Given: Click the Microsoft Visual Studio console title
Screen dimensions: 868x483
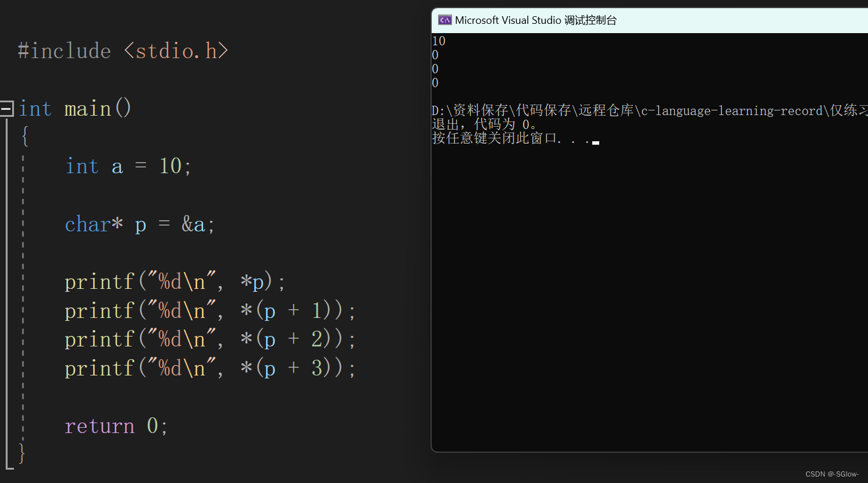Looking at the screenshot, I should coord(536,20).
